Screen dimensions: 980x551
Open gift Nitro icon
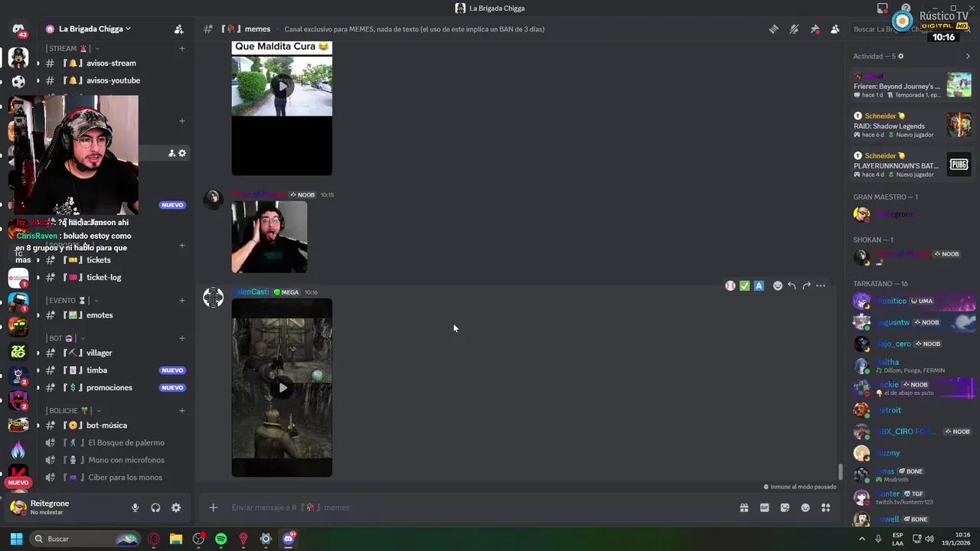click(743, 507)
